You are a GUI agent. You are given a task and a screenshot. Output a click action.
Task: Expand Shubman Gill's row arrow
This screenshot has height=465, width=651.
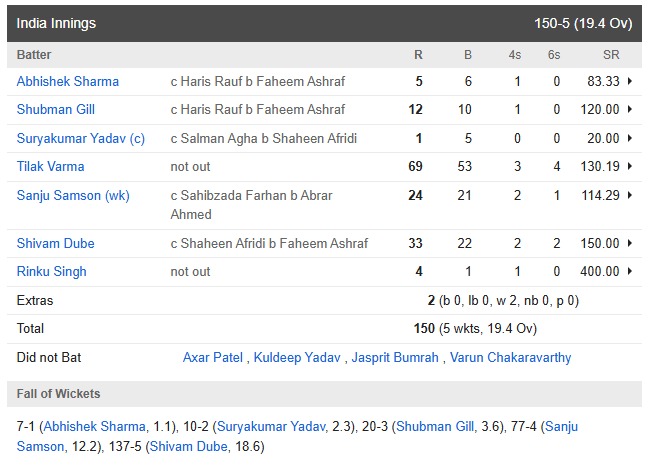tap(630, 110)
